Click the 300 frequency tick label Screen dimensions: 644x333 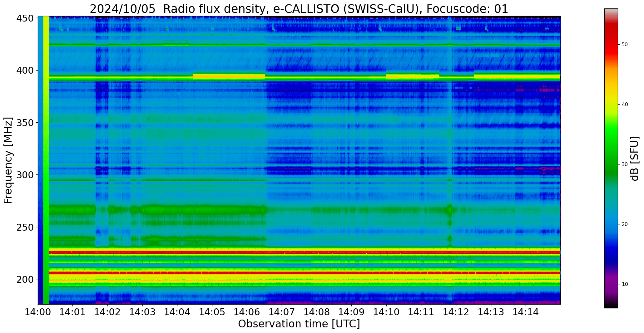coord(25,175)
